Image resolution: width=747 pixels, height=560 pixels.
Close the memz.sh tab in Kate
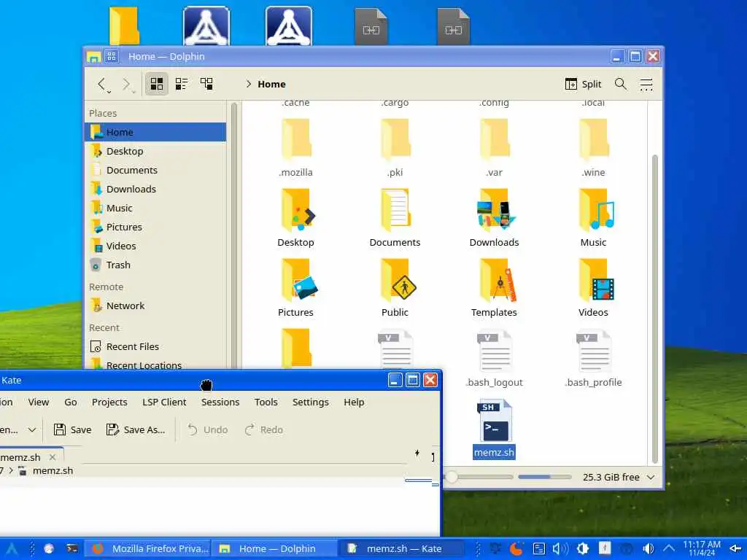[53, 457]
